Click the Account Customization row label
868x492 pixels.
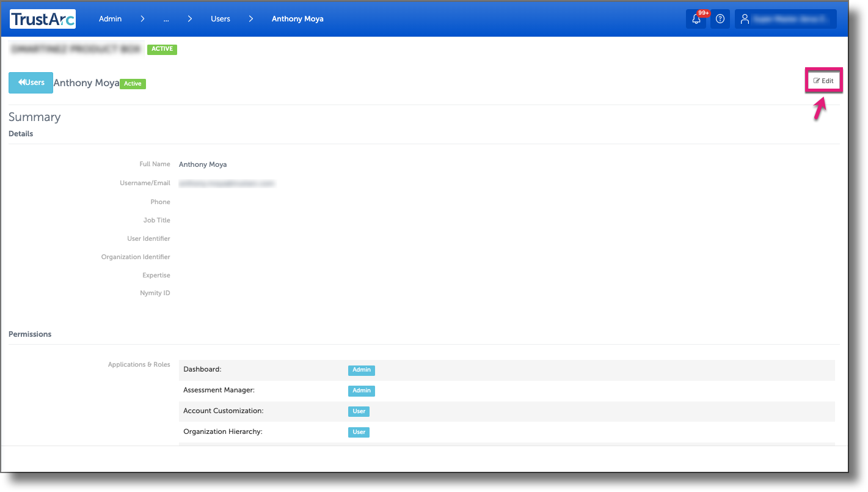pyautogui.click(x=224, y=411)
